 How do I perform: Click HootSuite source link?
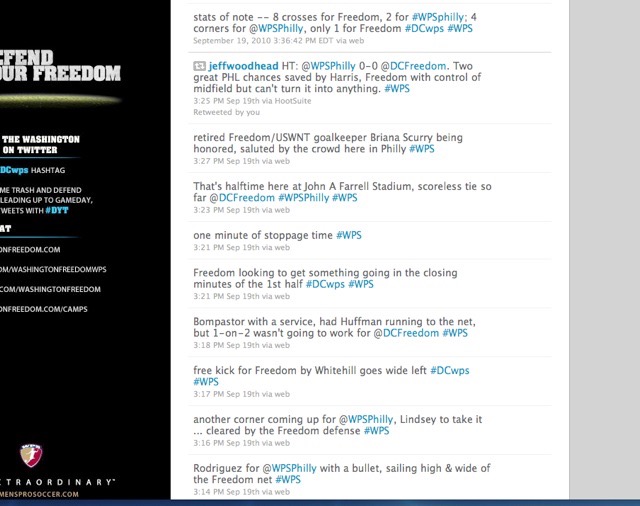(293, 101)
